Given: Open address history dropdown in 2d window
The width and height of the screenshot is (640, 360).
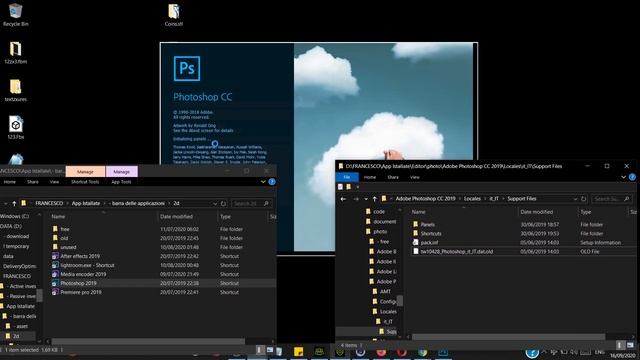Looking at the screenshot, I should (x=215, y=203).
